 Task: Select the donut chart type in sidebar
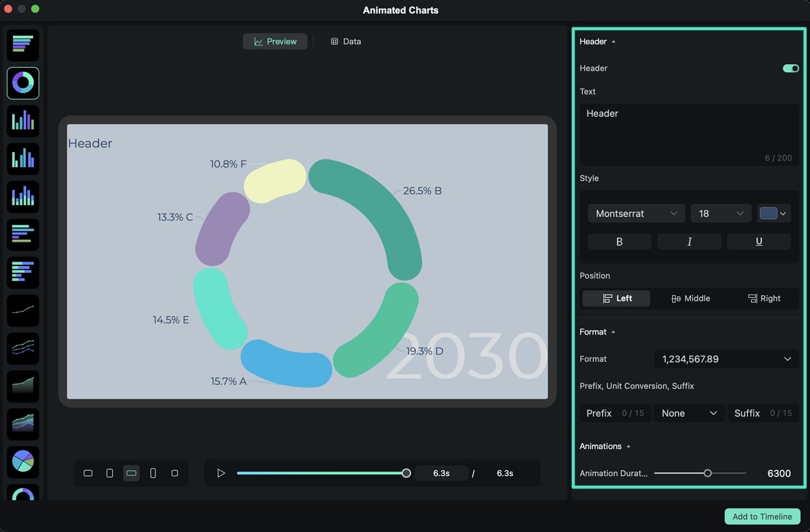point(22,83)
